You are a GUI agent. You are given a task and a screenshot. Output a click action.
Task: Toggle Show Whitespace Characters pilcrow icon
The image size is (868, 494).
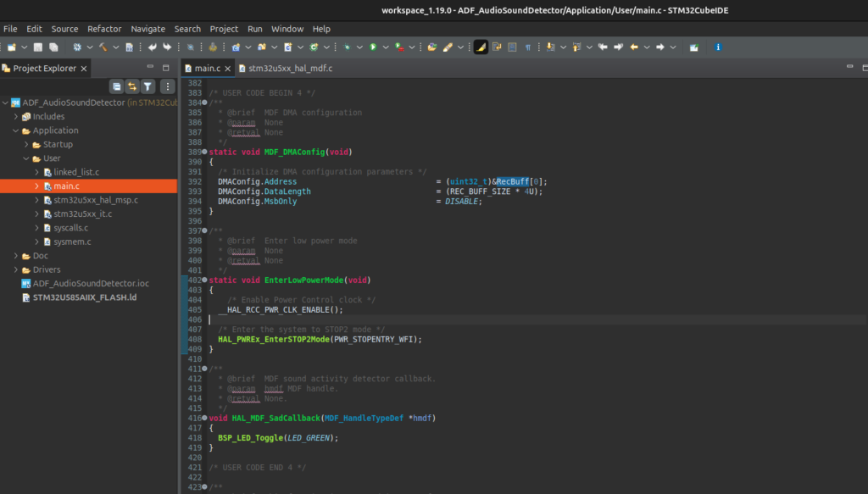tap(527, 47)
